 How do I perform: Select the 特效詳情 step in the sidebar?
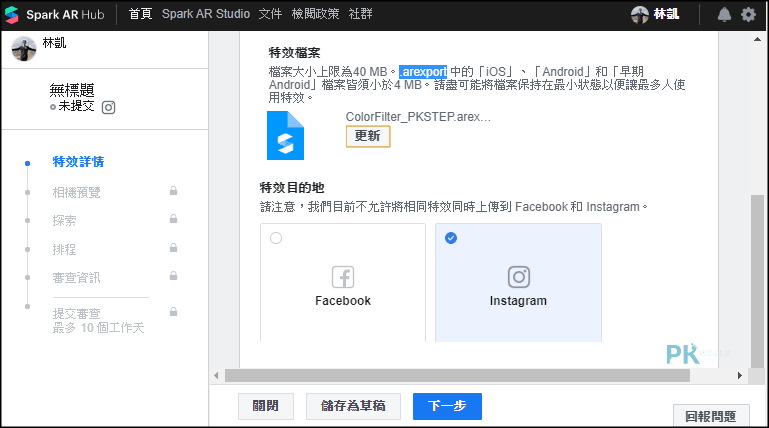78,162
